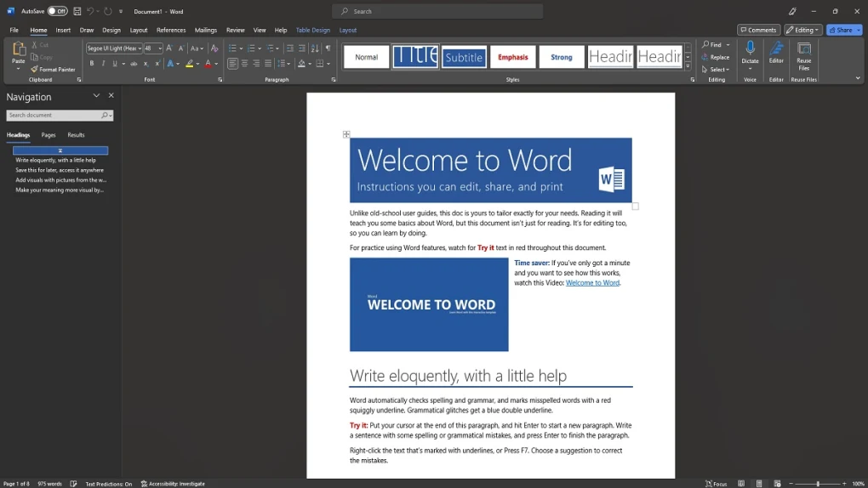
Task: Center-align text using the Center icon
Action: (245, 64)
